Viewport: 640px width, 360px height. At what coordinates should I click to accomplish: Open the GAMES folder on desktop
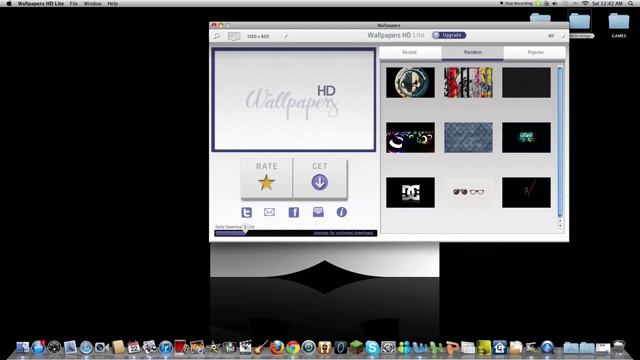(x=619, y=24)
